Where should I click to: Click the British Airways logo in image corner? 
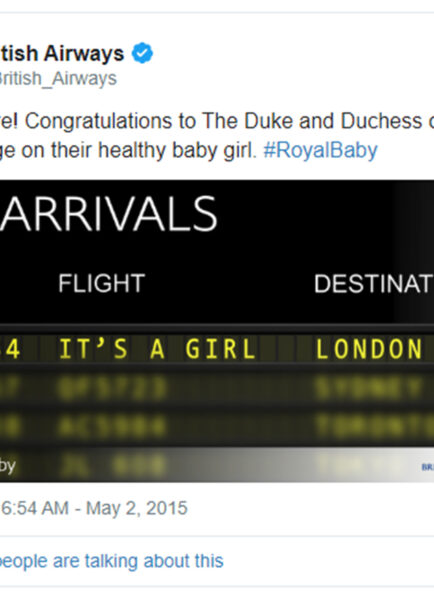pos(427,467)
